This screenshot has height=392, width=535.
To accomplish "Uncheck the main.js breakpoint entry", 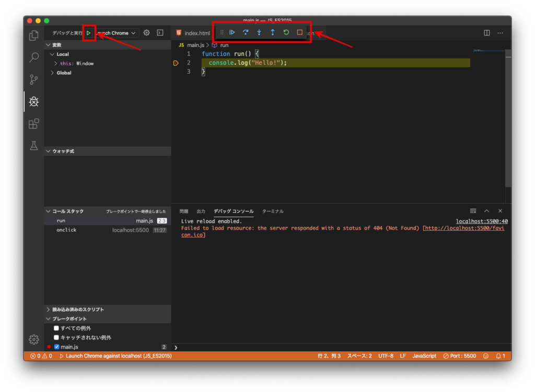I will (x=56, y=346).
